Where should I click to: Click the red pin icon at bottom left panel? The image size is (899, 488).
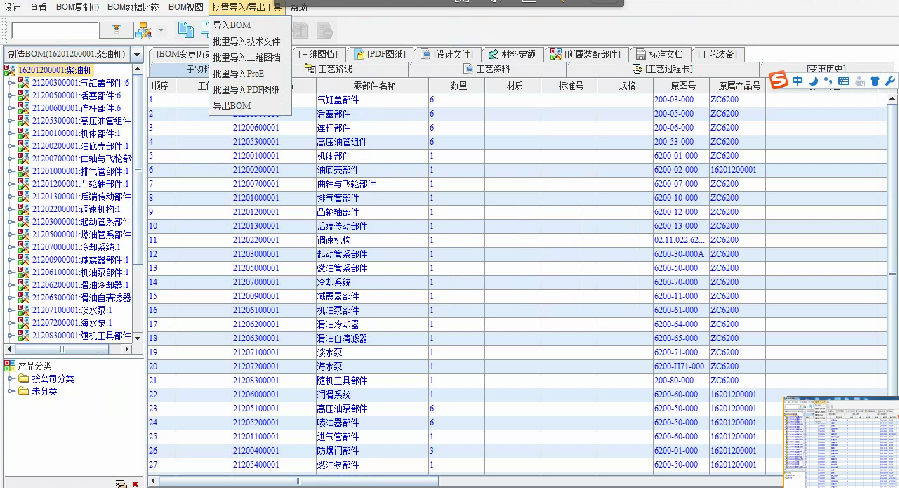pos(135,485)
